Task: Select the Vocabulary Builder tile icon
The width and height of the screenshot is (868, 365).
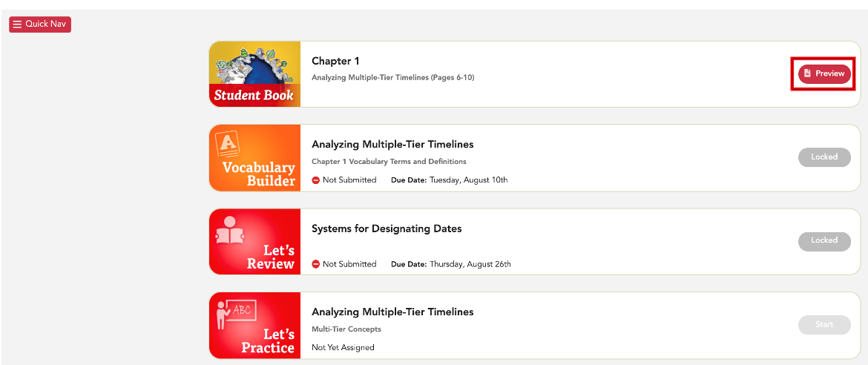Action: (254, 159)
